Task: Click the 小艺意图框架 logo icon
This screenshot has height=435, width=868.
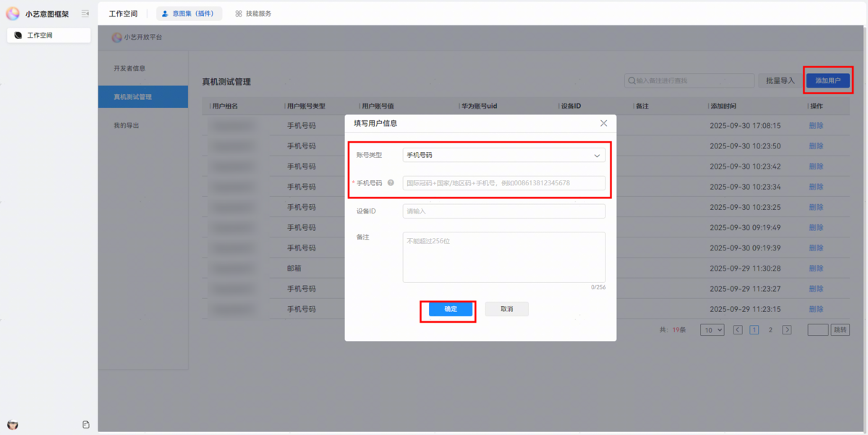Action: 13,13
